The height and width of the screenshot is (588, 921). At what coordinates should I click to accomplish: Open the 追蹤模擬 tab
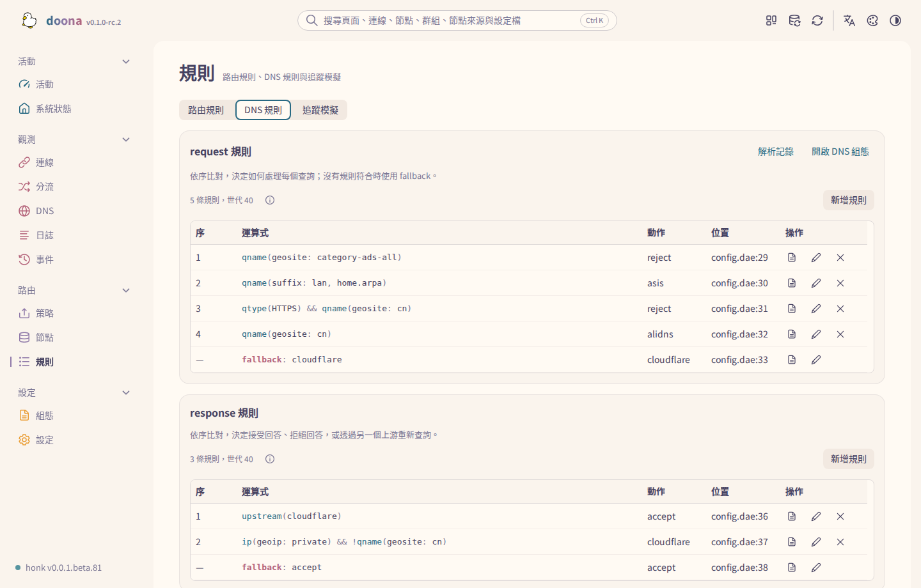pos(320,110)
